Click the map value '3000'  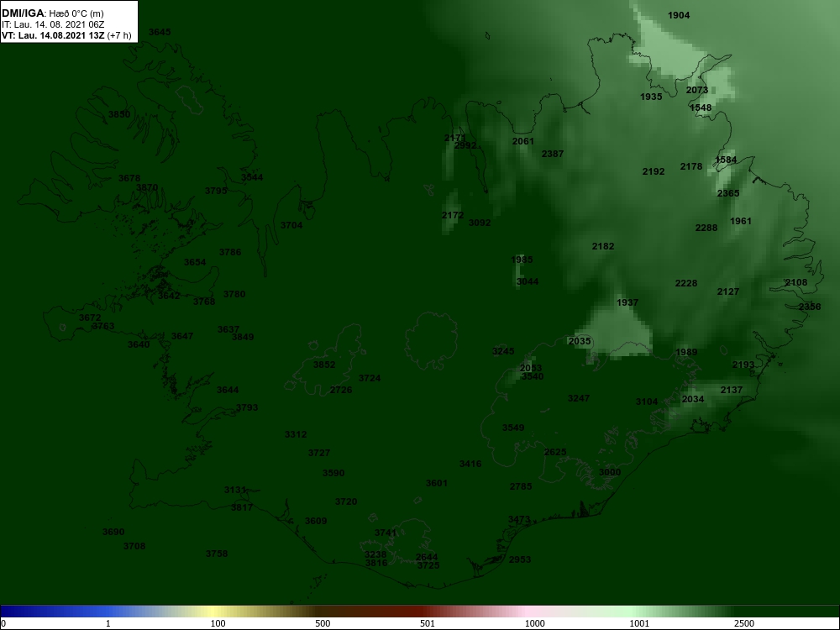(610, 472)
